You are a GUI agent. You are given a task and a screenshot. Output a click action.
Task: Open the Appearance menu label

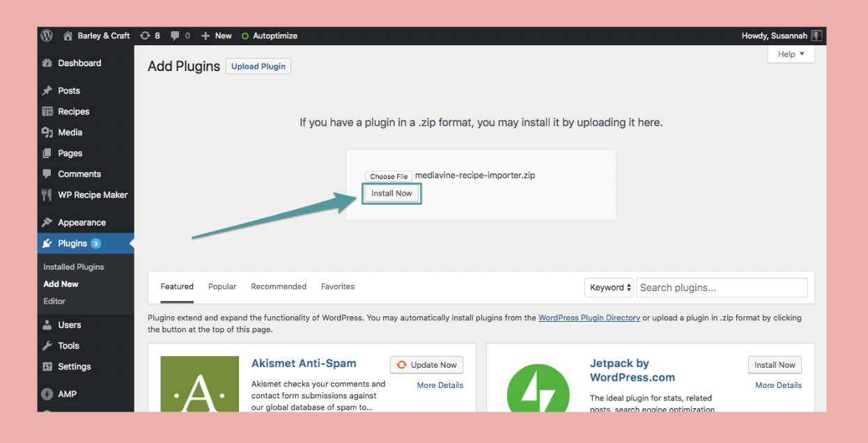click(x=82, y=223)
